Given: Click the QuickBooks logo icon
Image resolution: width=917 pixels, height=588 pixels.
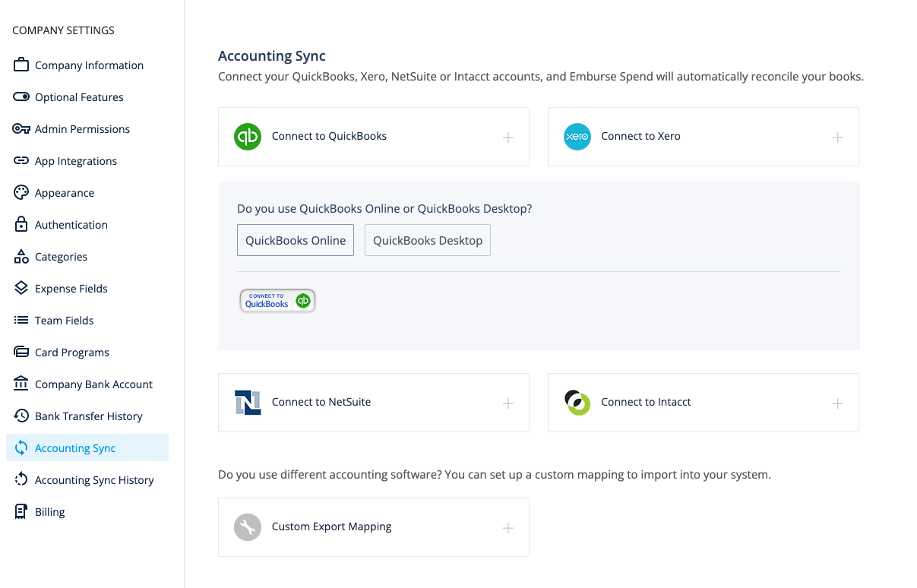Looking at the screenshot, I should [247, 136].
